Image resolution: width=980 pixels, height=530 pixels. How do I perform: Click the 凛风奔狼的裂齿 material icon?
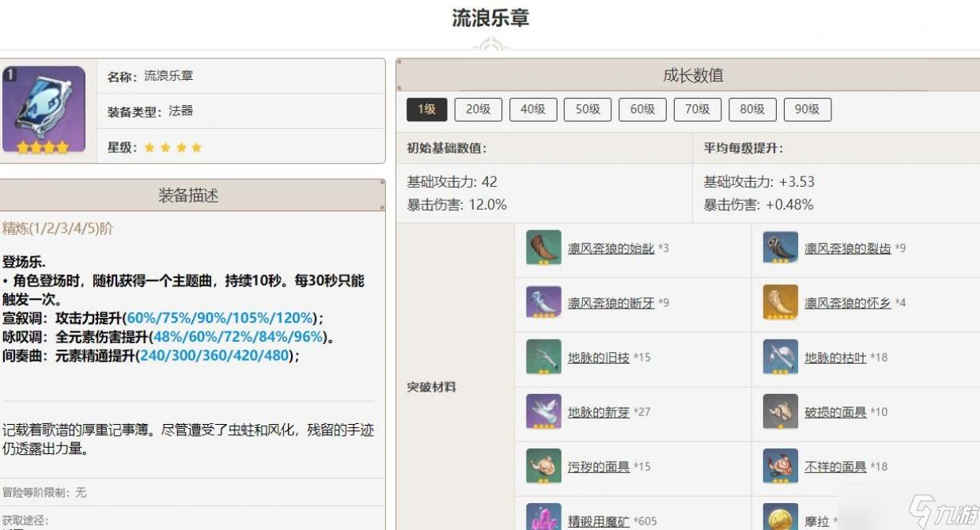[x=781, y=248]
